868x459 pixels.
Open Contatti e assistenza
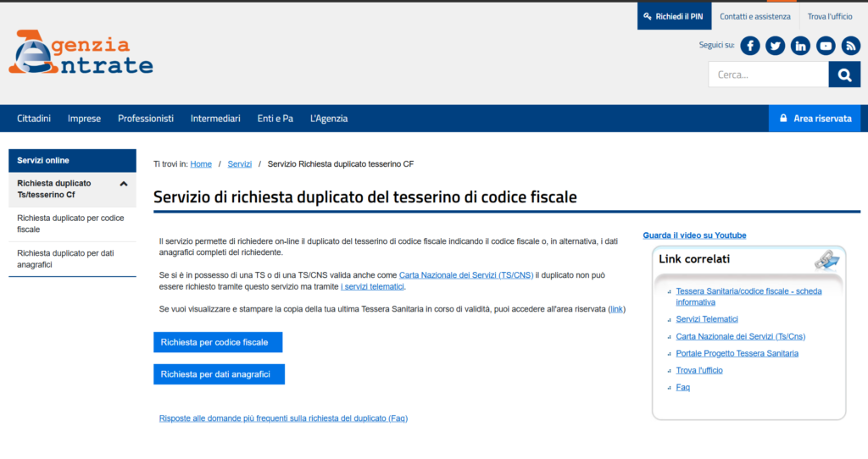click(755, 17)
